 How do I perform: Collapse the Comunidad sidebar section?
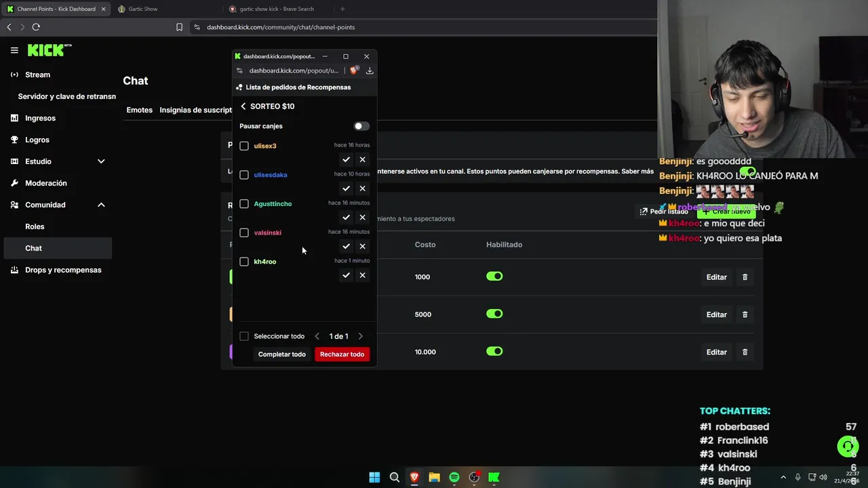(x=101, y=205)
